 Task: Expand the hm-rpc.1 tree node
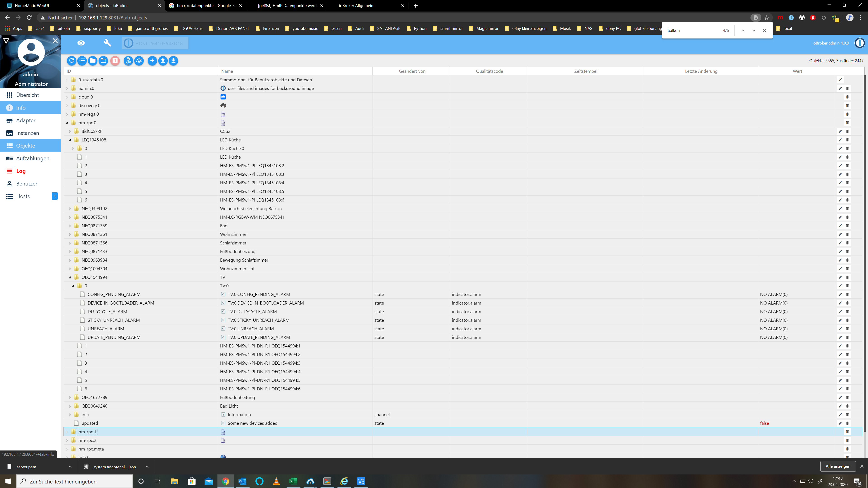(67, 432)
